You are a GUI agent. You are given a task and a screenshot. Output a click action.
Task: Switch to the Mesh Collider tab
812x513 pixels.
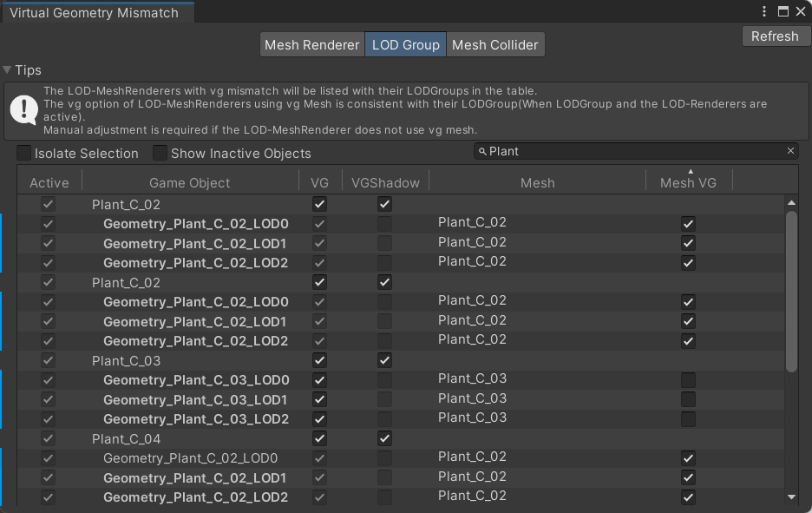(x=494, y=45)
